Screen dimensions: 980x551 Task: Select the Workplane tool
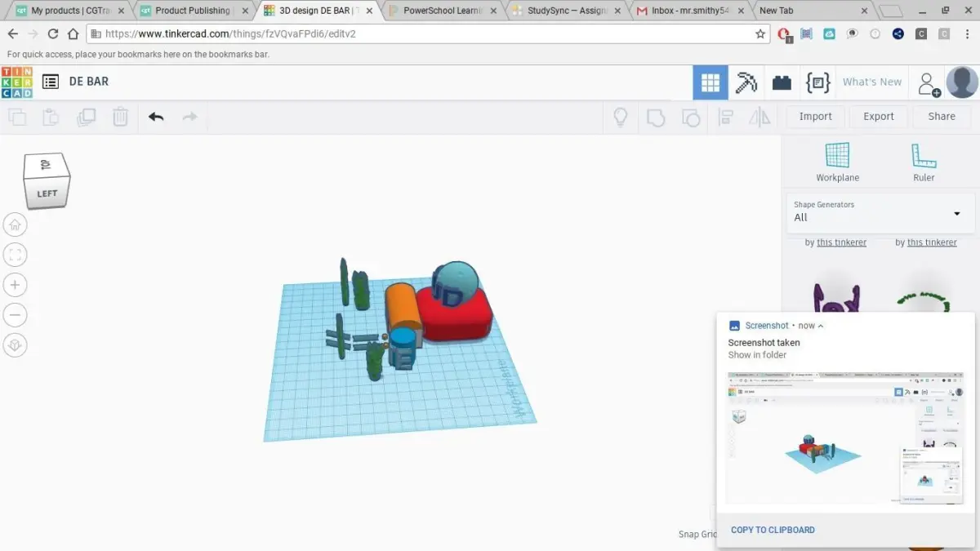pyautogui.click(x=837, y=162)
